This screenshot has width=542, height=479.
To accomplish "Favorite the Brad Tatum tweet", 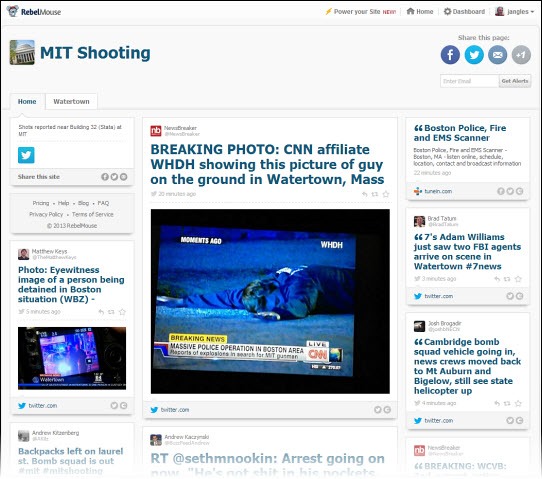I will pos(518,279).
